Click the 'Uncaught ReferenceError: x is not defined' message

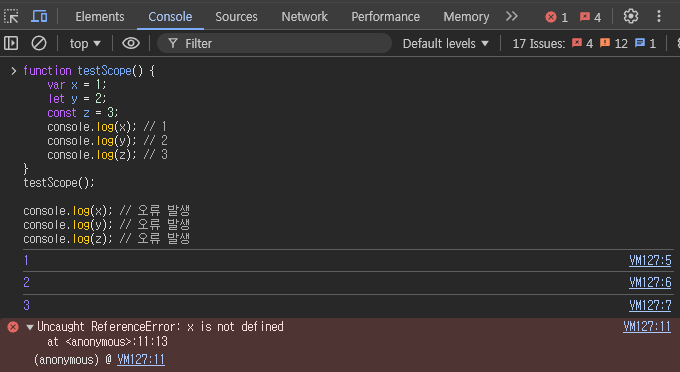pos(160,326)
